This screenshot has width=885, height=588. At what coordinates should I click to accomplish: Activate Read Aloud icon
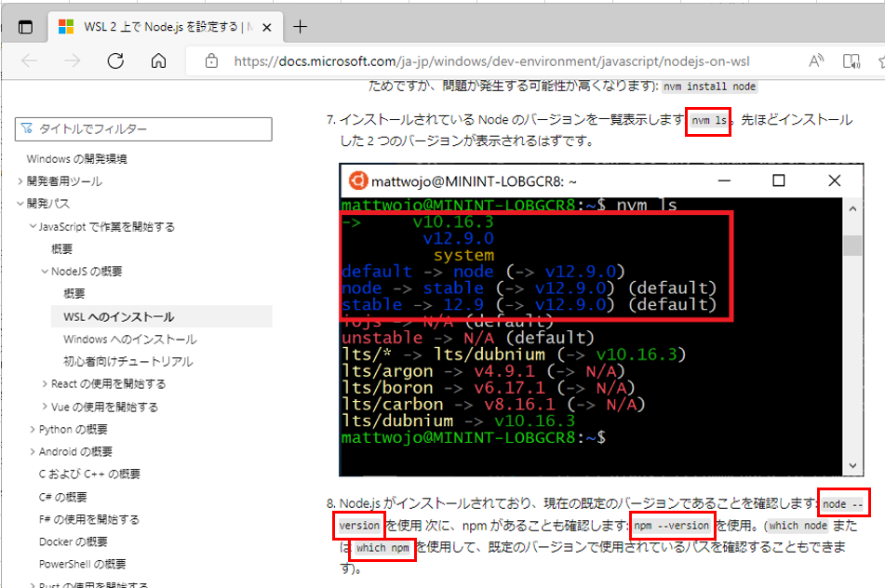tap(816, 61)
